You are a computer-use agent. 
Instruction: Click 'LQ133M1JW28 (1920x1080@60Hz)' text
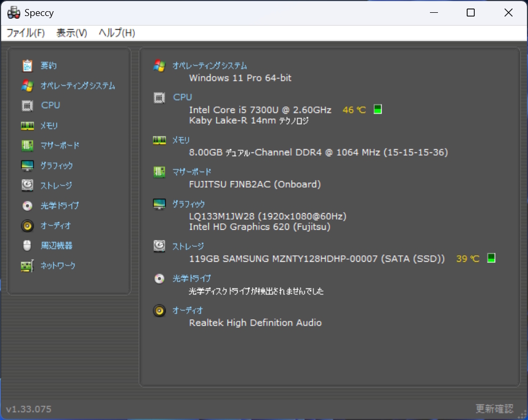[x=267, y=216]
